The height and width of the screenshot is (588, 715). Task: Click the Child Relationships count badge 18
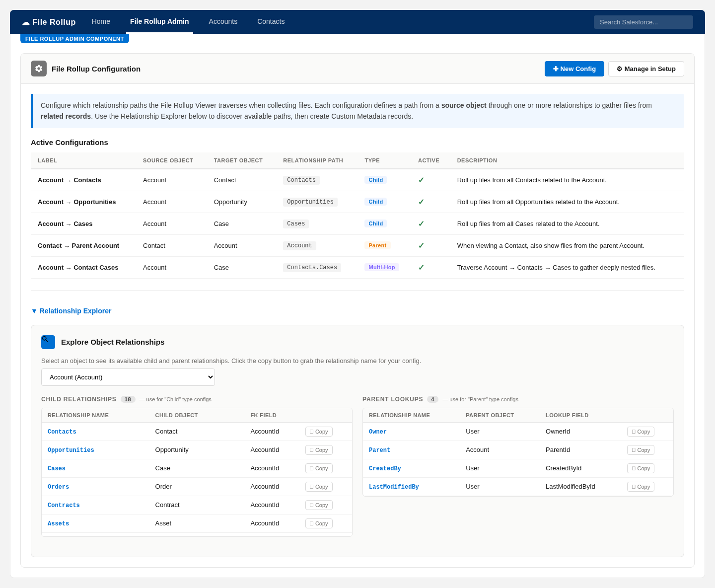128,399
